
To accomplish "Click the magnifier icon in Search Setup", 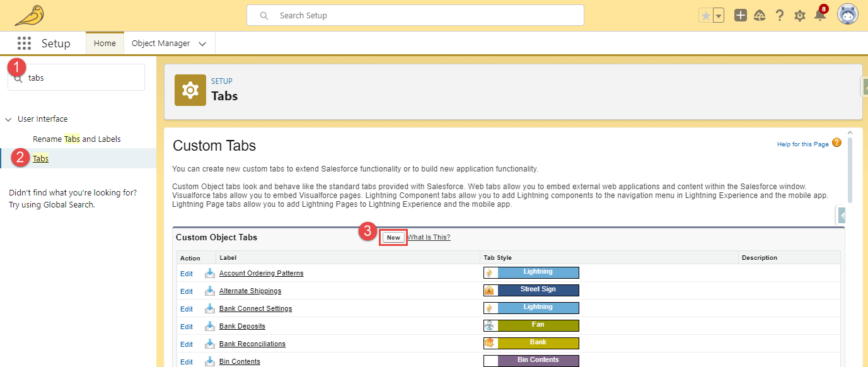I will [264, 16].
